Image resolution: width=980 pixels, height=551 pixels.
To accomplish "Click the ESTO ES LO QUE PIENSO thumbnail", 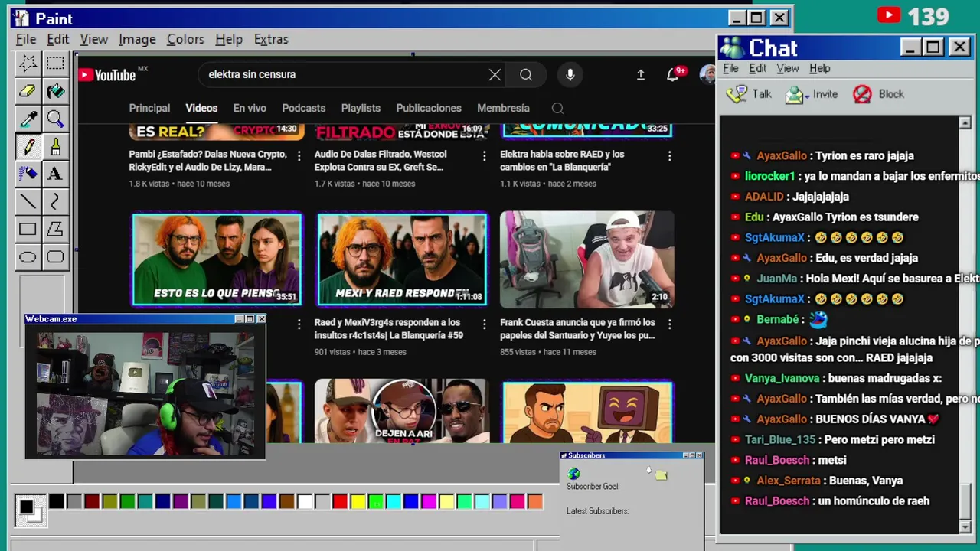I will pyautogui.click(x=217, y=259).
